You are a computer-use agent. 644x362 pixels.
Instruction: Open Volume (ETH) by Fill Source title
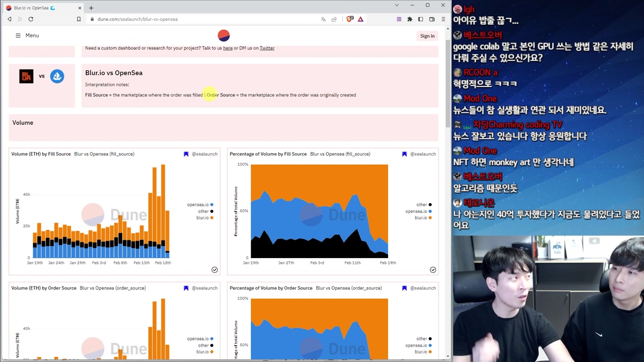click(41, 154)
